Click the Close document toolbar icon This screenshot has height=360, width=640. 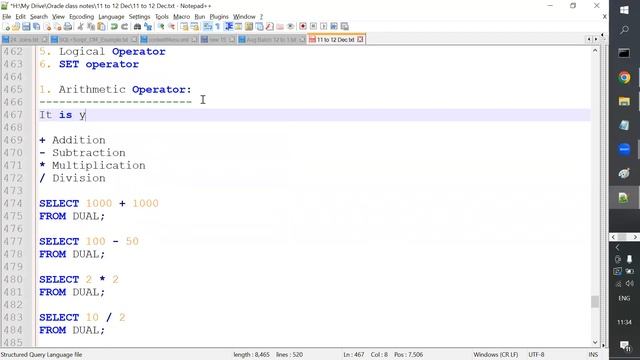[x=48, y=27]
